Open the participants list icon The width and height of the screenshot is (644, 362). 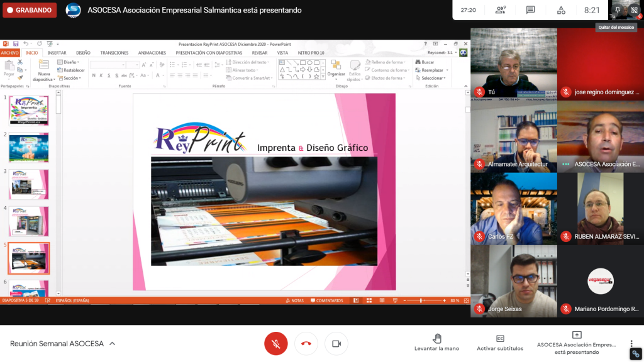500,10
